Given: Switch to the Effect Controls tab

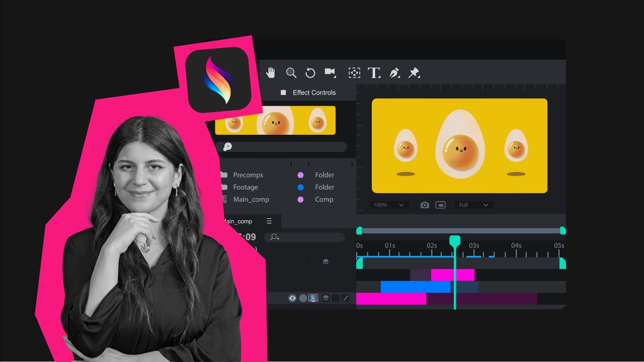Looking at the screenshot, I should (314, 93).
